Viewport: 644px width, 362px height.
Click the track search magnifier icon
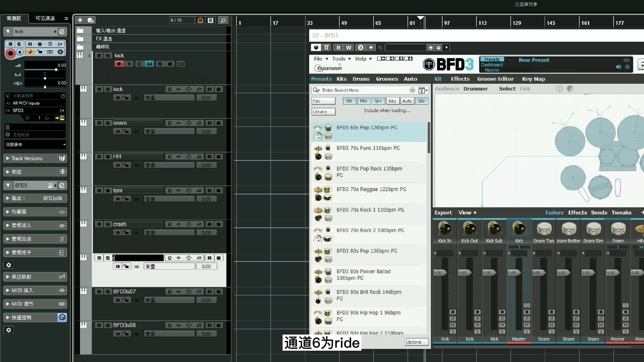(223, 20)
